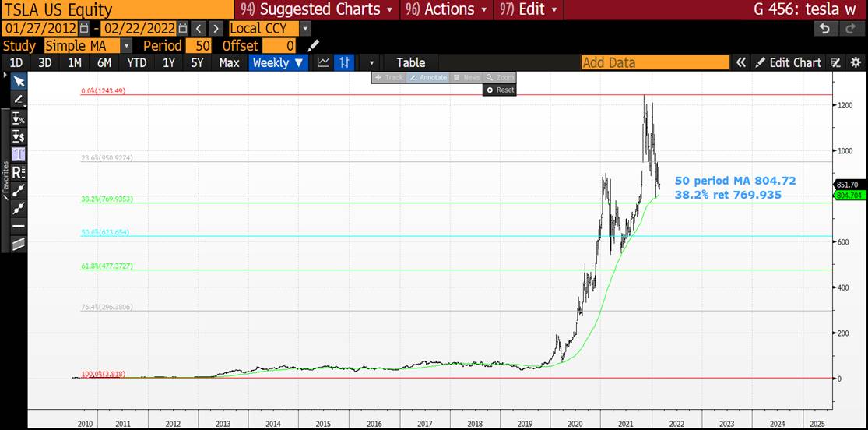Screen dimensions: 868x430
Task: Click the TSLA US Equity security field
Action: coord(116,9)
